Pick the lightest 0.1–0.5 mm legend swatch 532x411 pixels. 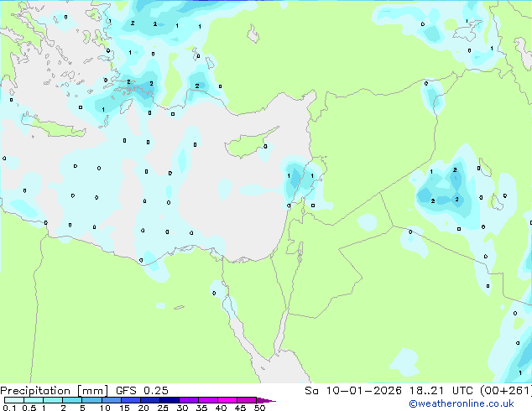click(14, 400)
